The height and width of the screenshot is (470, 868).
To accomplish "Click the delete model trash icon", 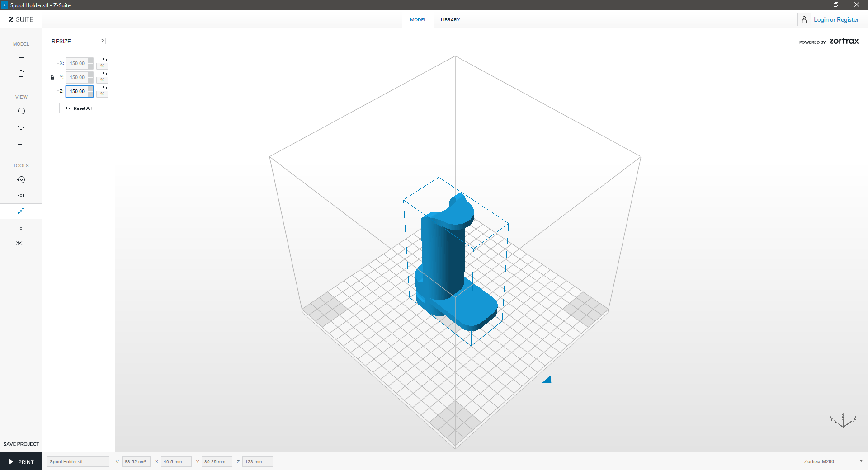I will (x=21, y=74).
